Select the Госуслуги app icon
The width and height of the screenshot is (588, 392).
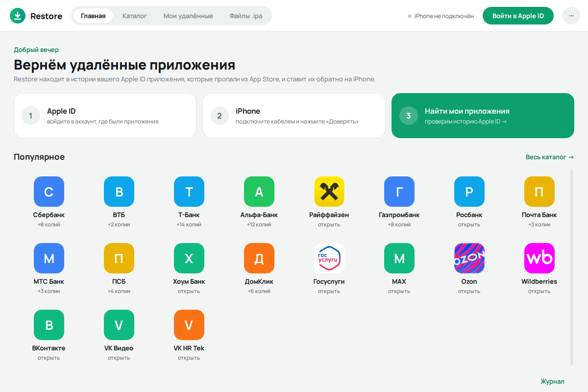(x=329, y=258)
